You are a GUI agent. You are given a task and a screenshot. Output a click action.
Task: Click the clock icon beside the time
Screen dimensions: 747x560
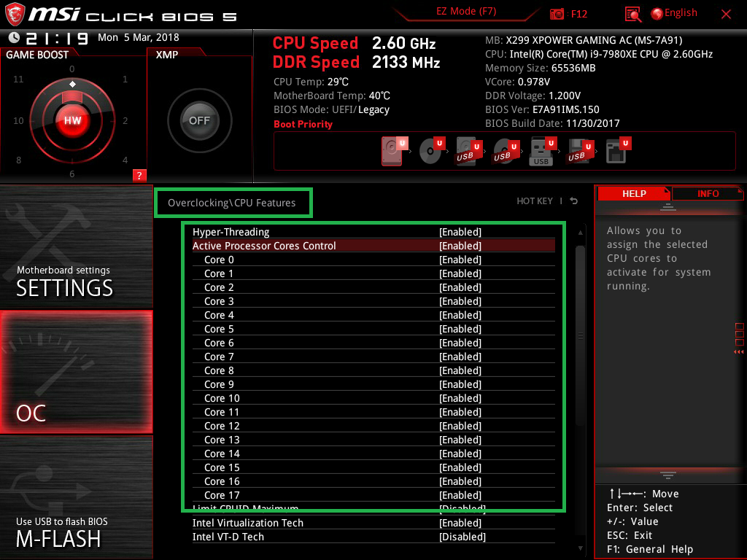click(x=15, y=38)
